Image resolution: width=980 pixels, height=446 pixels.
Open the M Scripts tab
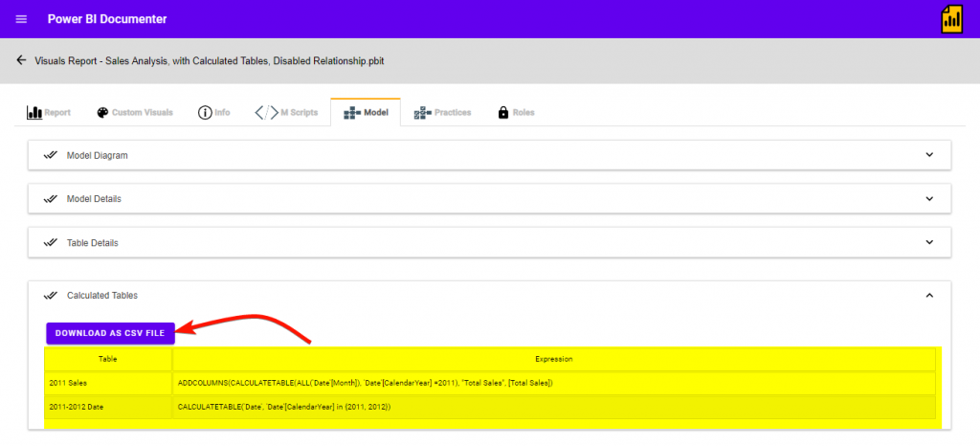click(286, 112)
